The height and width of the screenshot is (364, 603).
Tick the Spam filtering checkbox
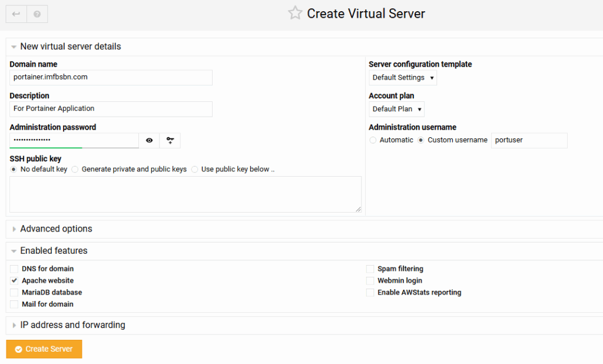pyautogui.click(x=370, y=269)
